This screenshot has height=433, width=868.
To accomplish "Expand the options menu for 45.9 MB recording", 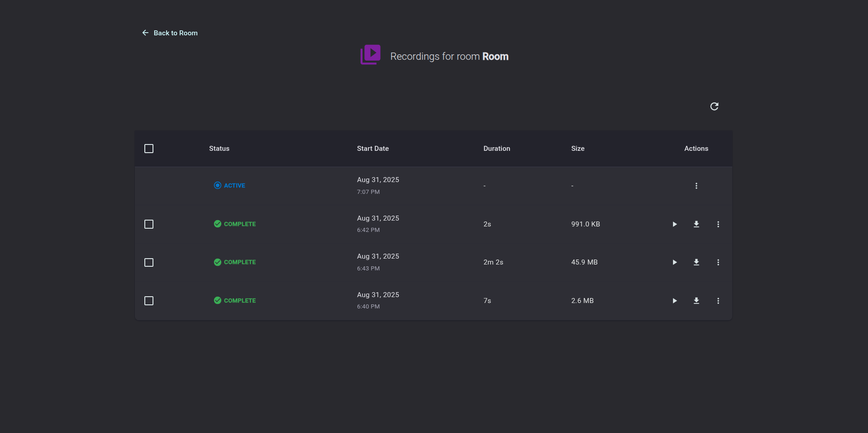I will pyautogui.click(x=718, y=262).
